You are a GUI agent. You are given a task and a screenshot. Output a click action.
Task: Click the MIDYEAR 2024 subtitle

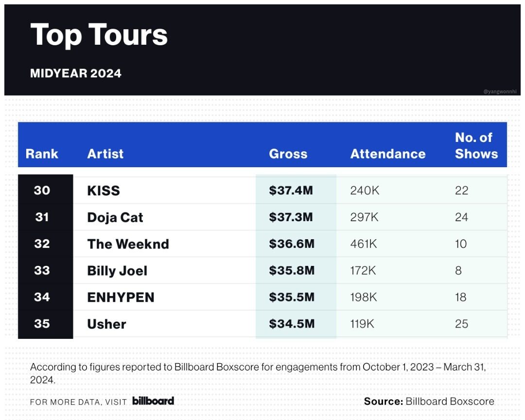click(x=76, y=73)
